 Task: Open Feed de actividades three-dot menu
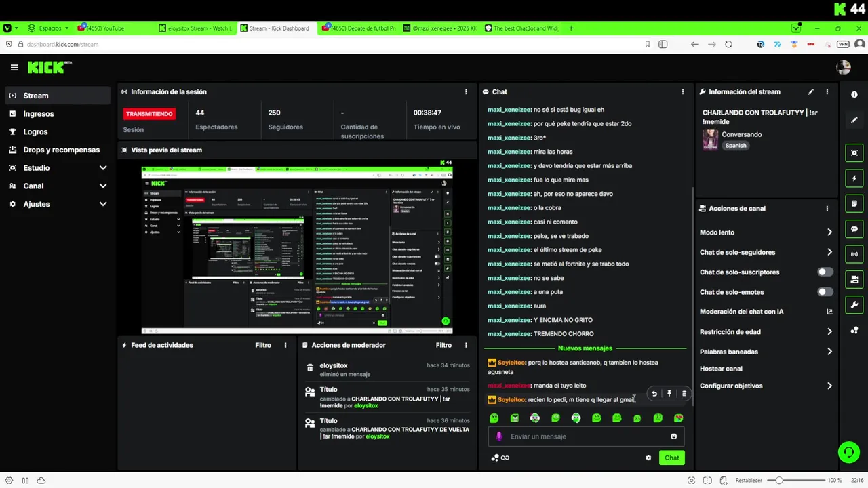(x=285, y=345)
